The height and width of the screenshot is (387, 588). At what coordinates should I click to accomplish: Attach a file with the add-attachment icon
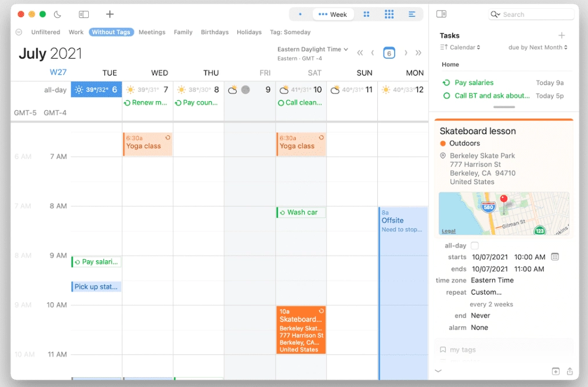[x=556, y=371]
